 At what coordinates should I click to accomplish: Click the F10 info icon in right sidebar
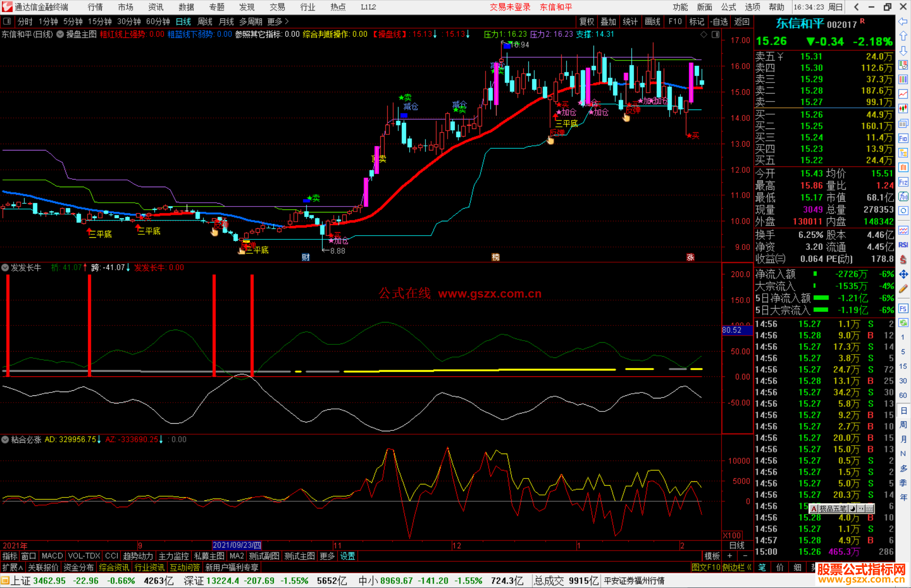(x=903, y=138)
